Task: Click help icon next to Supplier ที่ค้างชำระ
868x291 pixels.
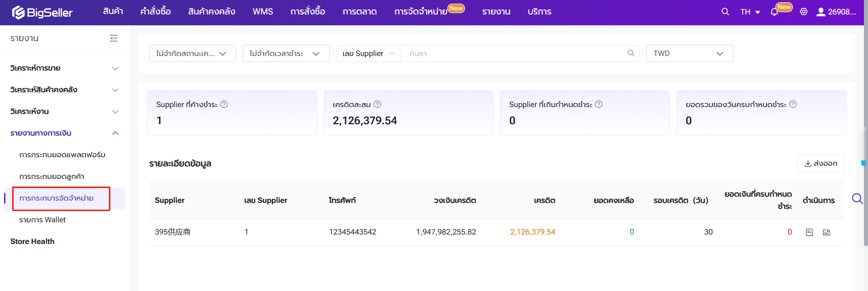Action: pos(224,104)
